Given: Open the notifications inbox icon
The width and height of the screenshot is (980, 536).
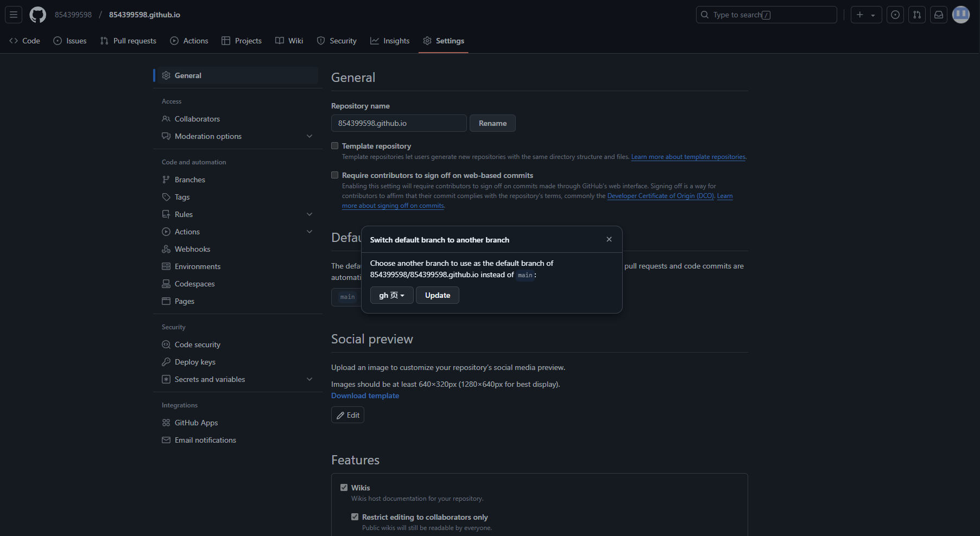Looking at the screenshot, I should tap(939, 15).
